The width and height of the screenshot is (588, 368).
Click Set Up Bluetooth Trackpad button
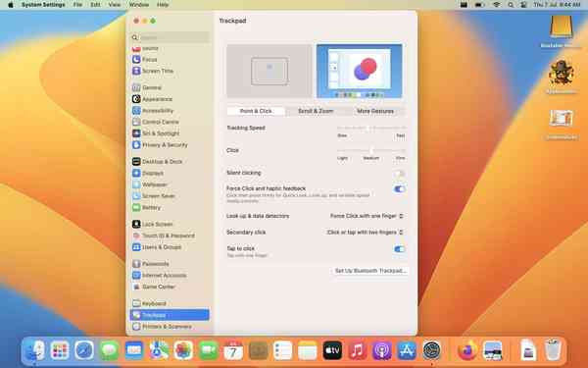tap(370, 271)
